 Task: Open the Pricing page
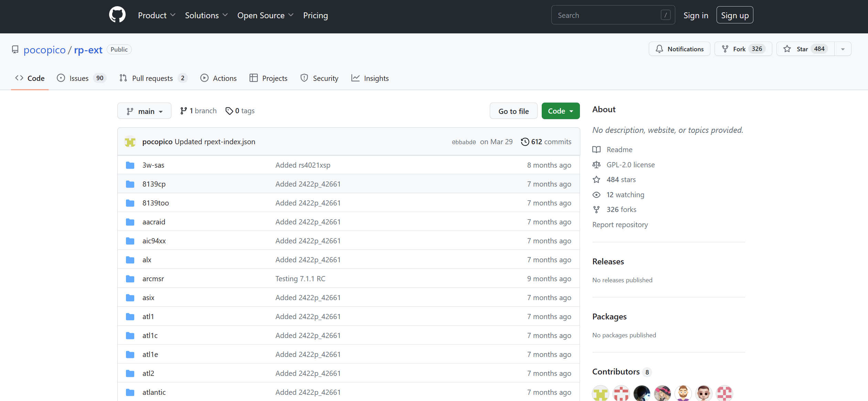pyautogui.click(x=316, y=15)
